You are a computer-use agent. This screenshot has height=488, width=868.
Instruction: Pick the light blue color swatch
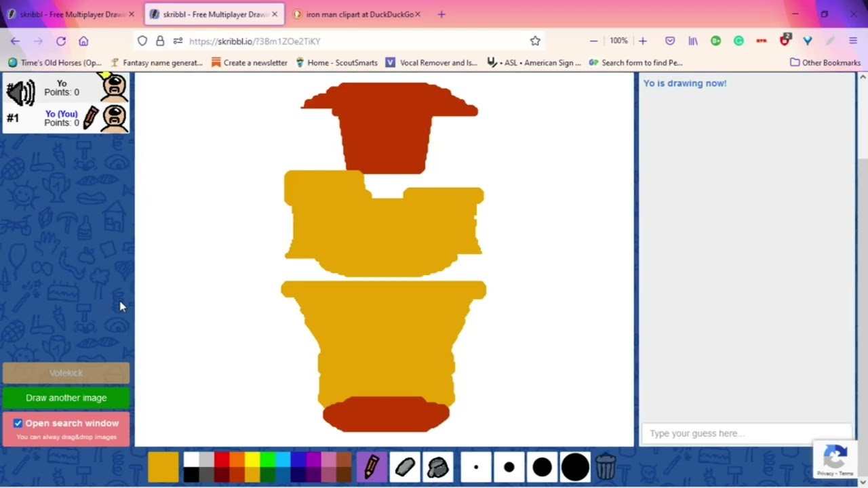283,460
